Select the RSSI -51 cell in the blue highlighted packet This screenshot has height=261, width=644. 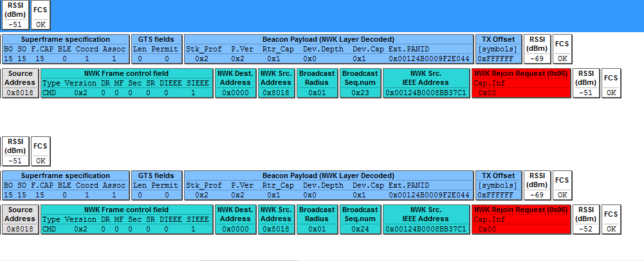(15, 15)
